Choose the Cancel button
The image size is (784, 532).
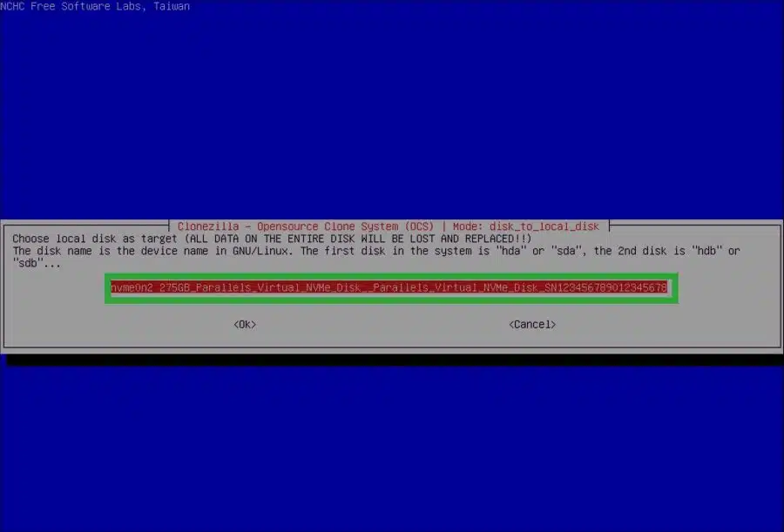pyautogui.click(x=532, y=325)
